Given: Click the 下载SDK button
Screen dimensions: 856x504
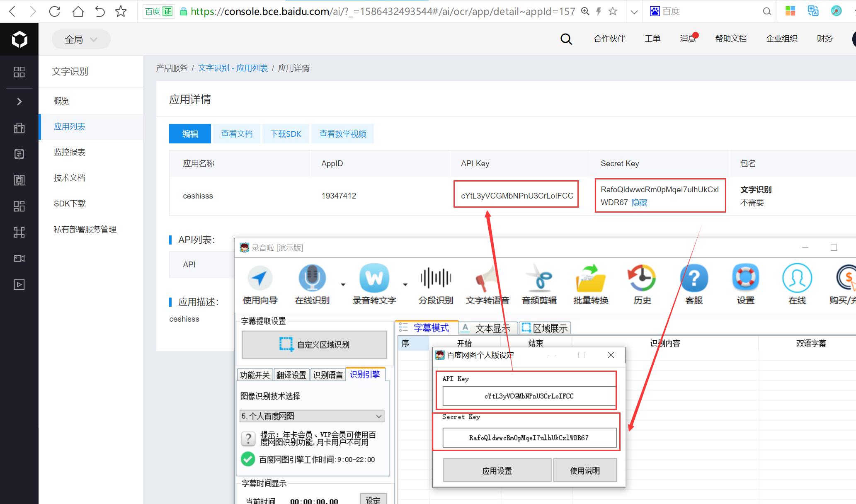Looking at the screenshot, I should [x=286, y=133].
